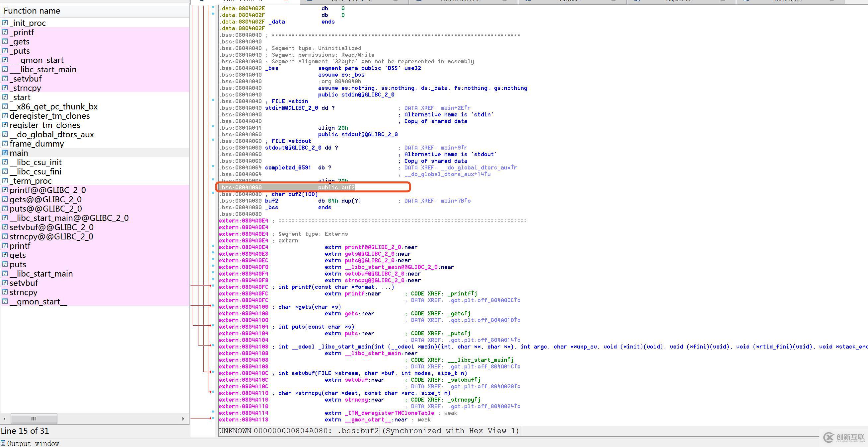The height and width of the screenshot is (447, 868).
Task: Follow the .got.plt:off_804A014 data xref
Action: point(484,340)
